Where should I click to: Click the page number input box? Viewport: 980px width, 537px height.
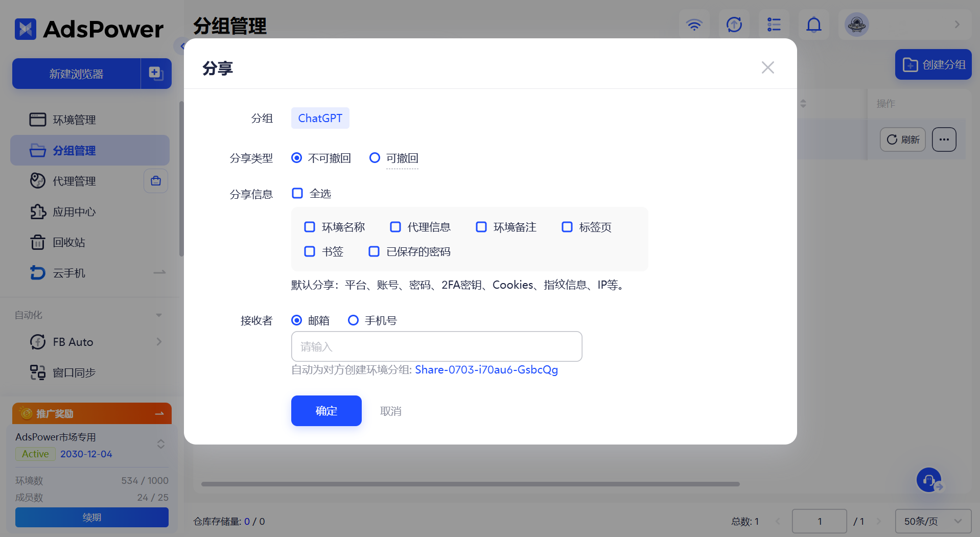820,522
